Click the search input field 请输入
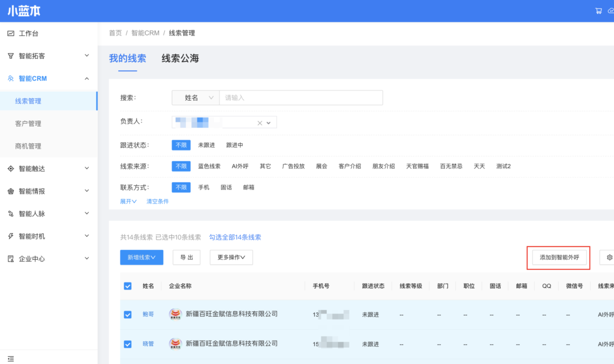614x364 pixels. pos(300,98)
